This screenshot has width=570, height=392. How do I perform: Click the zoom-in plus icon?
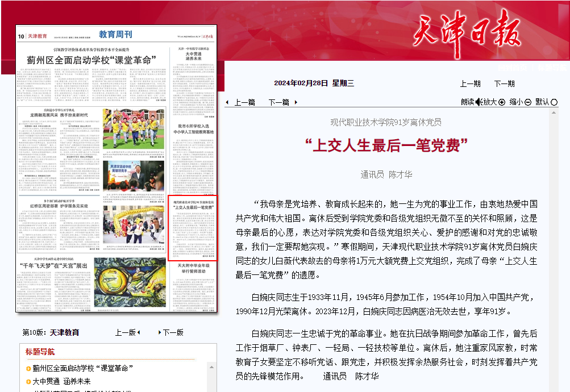502,102
